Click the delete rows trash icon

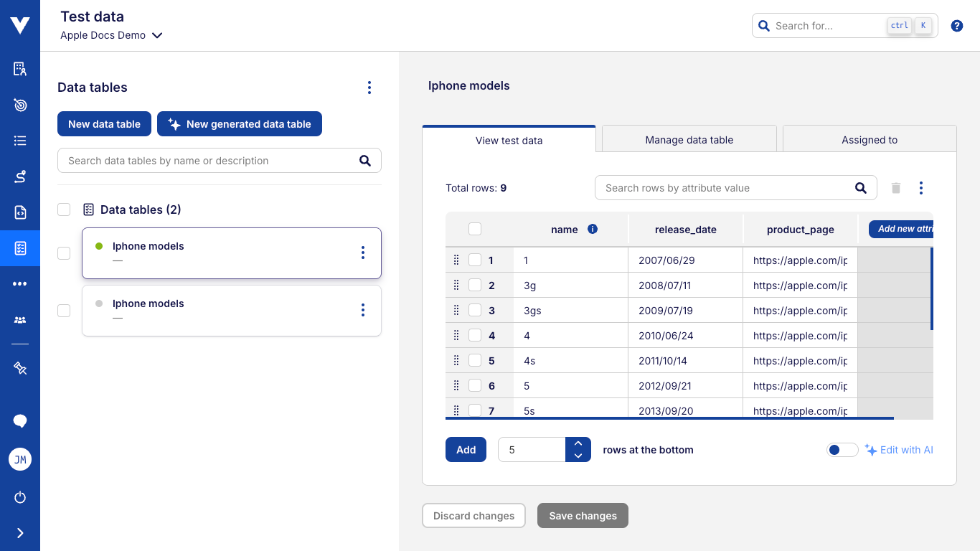[895, 187]
